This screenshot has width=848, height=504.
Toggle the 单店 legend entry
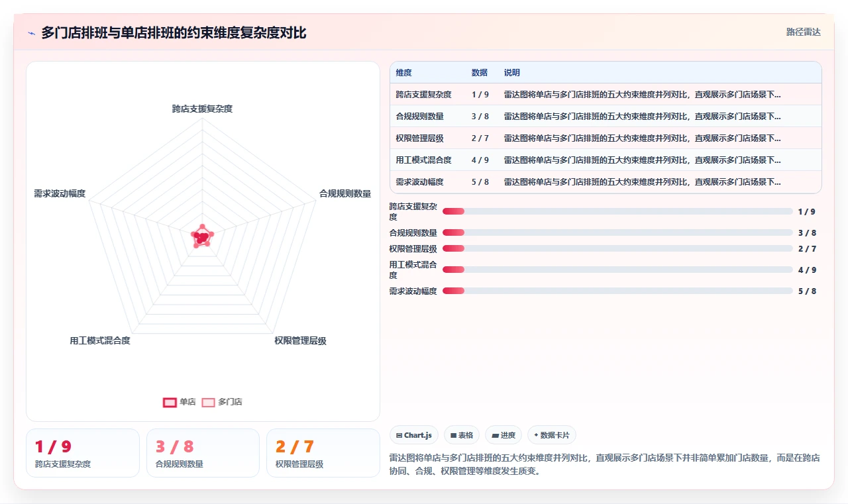point(180,402)
